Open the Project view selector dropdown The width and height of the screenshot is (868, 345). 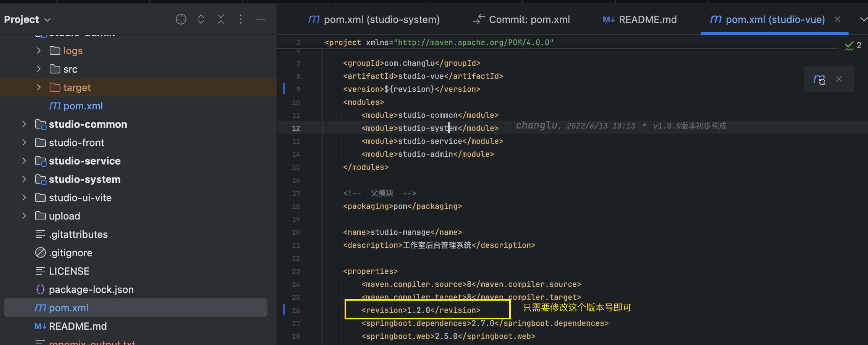[28, 20]
